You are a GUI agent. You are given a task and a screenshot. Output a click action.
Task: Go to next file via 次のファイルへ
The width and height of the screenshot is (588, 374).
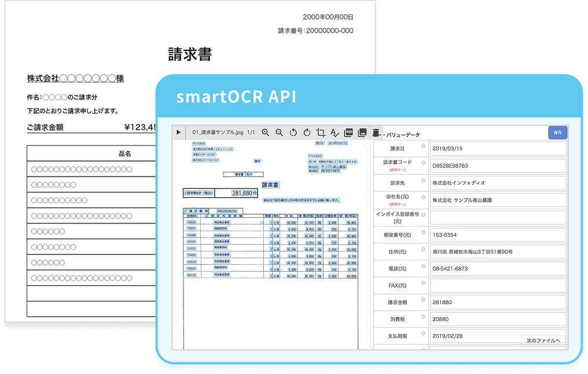[x=543, y=340]
